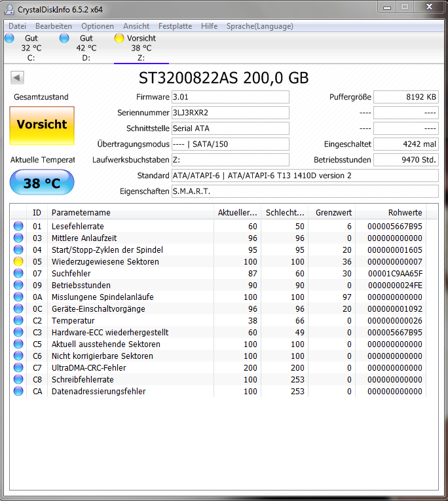Click the Laufwerksbuchstaben field Z:
The width and height of the screenshot is (448, 501).
pos(231,160)
